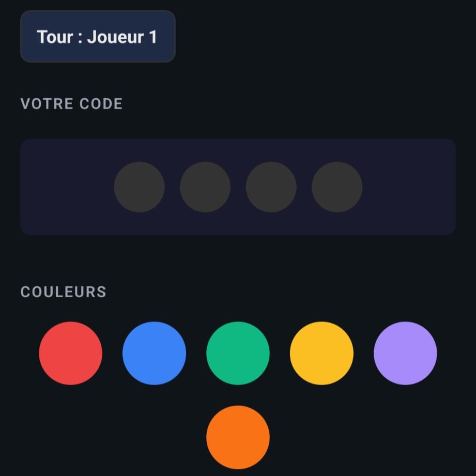Click the first empty code slot
This screenshot has height=476, width=476.
coord(139,187)
